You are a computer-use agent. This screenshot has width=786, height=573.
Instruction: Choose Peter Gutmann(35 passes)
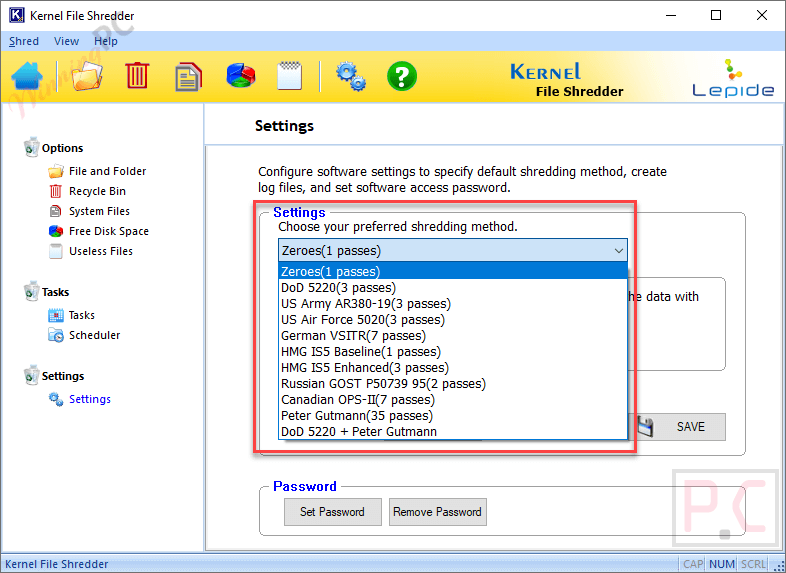pos(453,416)
